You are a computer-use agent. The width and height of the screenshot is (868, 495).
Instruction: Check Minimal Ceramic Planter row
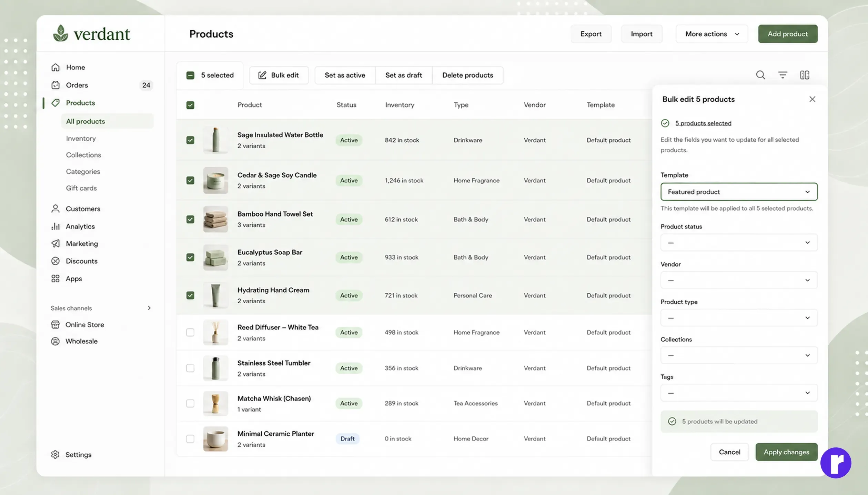tap(190, 439)
